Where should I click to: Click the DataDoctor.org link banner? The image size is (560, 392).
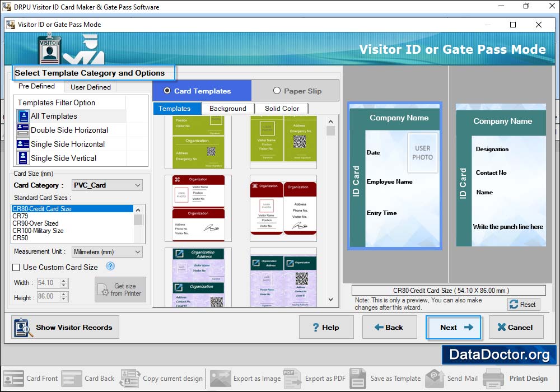coord(499,354)
